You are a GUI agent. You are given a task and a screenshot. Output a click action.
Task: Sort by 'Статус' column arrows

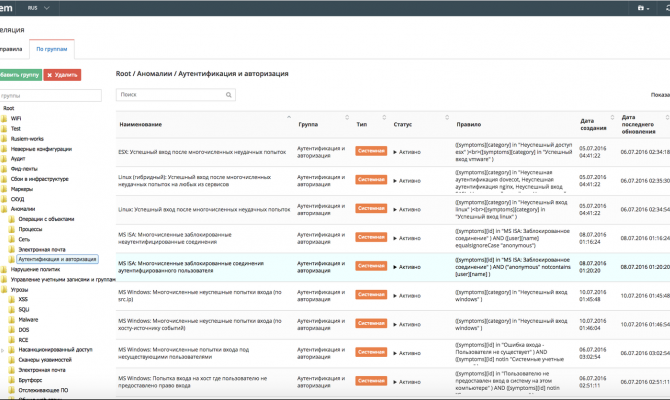447,118
